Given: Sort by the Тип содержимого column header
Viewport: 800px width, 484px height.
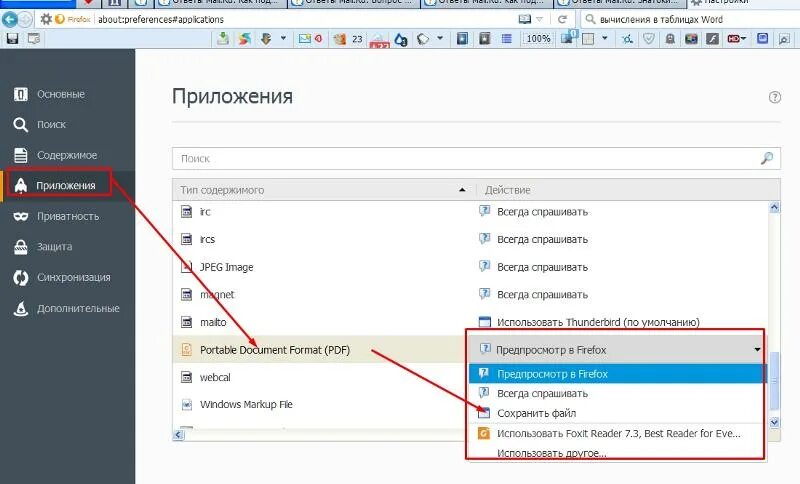Looking at the screenshot, I should coord(323,190).
